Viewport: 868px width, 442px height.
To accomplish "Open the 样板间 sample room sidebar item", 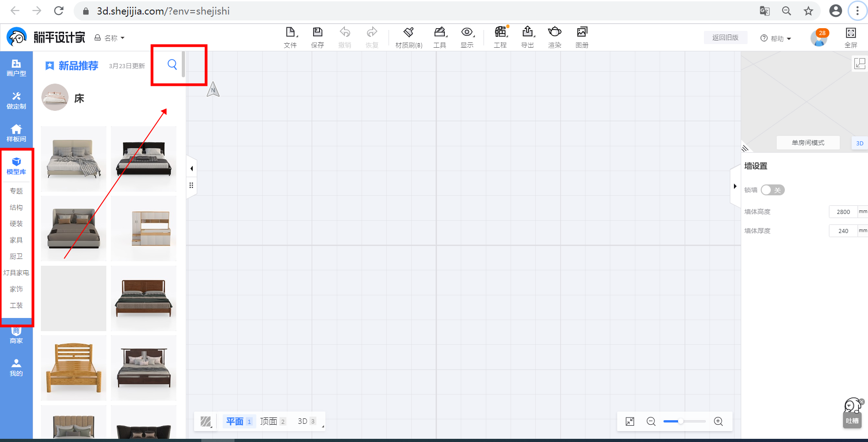I will tap(16, 133).
